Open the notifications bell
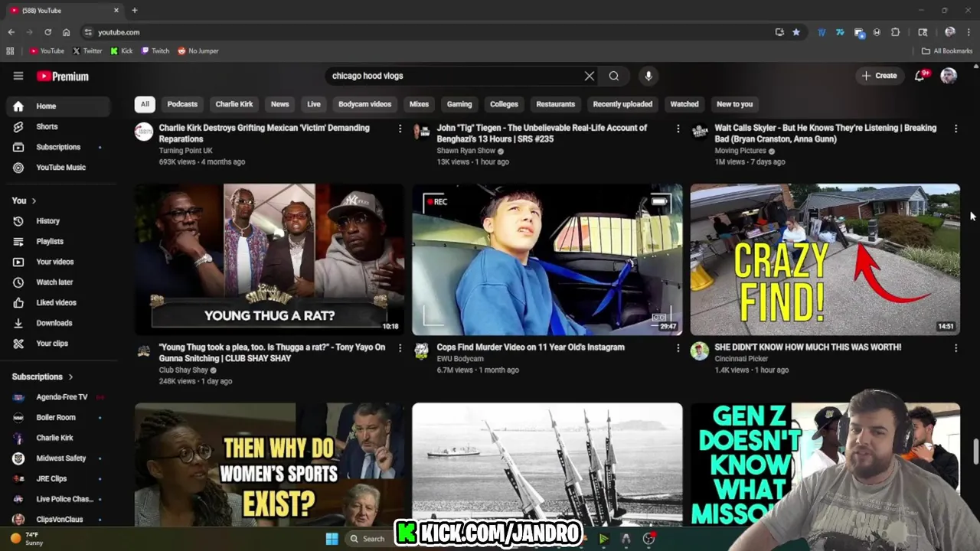Image resolution: width=980 pixels, height=551 pixels. (x=920, y=76)
